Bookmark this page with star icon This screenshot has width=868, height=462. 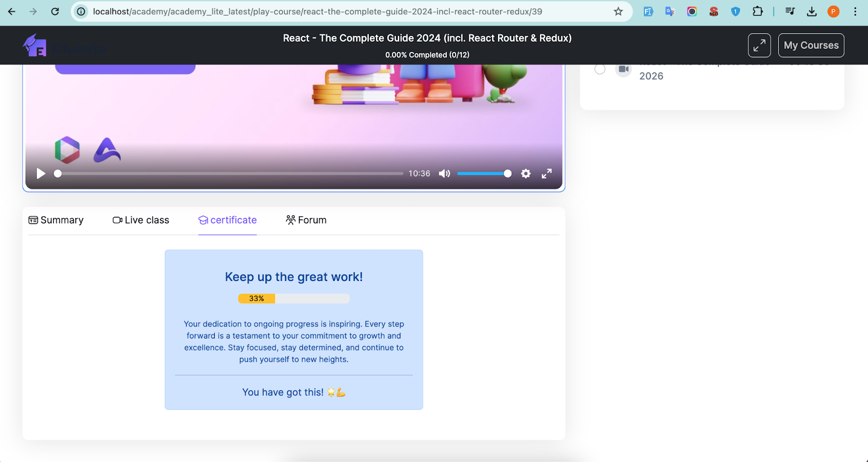coord(618,11)
